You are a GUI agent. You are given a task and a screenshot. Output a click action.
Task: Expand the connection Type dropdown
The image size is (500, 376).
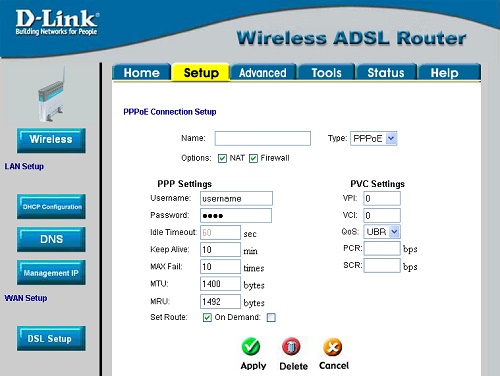(x=374, y=138)
